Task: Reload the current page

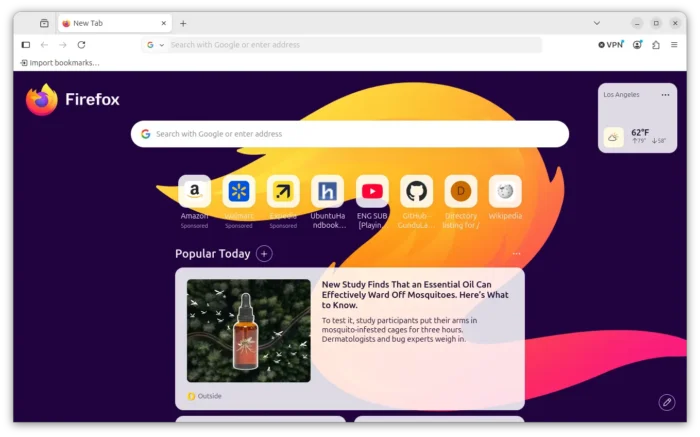Action: (x=81, y=45)
